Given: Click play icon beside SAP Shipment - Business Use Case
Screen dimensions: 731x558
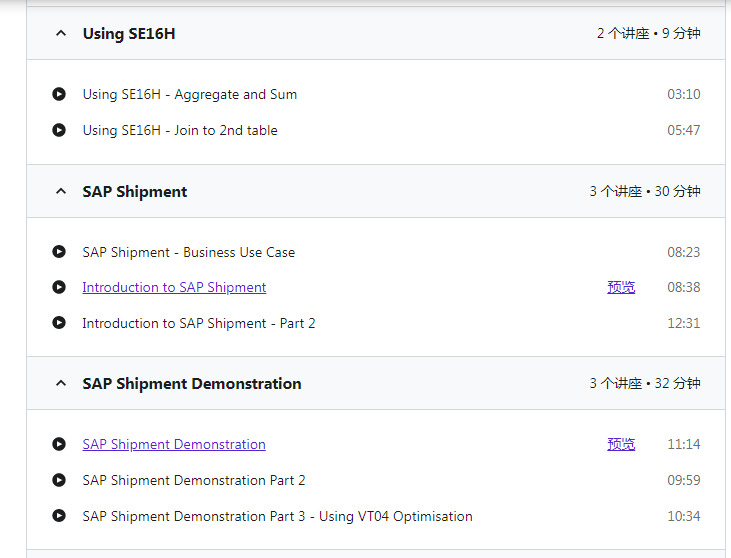Looking at the screenshot, I should (59, 252).
